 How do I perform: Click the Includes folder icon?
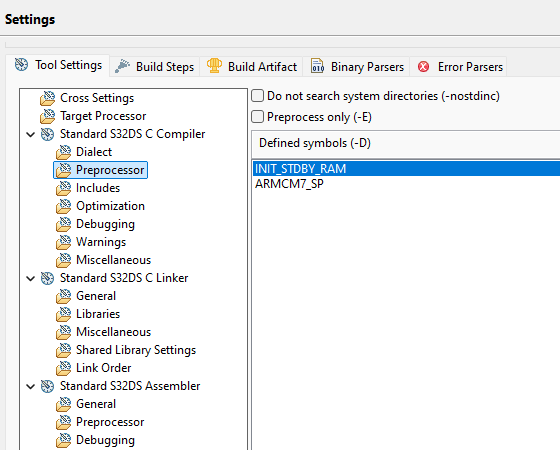[64, 188]
